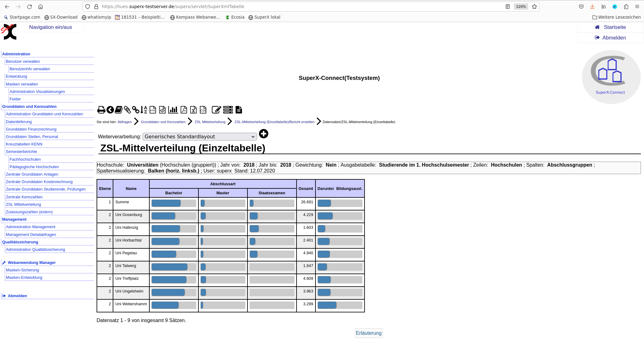Toggle the navigation with Navigation ein/aus
This screenshot has width=644, height=355.
coord(51,27)
